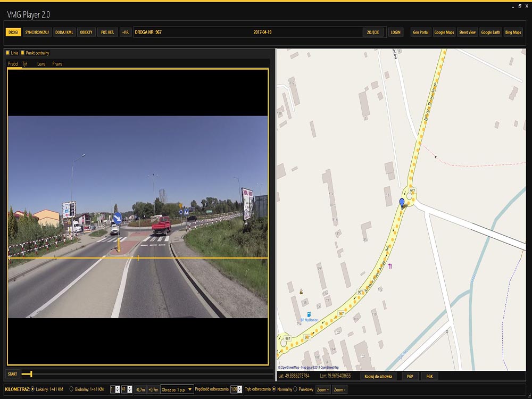Click the playback speed stepper arrows
Viewport: 532px width, 399px height.
click(x=240, y=389)
